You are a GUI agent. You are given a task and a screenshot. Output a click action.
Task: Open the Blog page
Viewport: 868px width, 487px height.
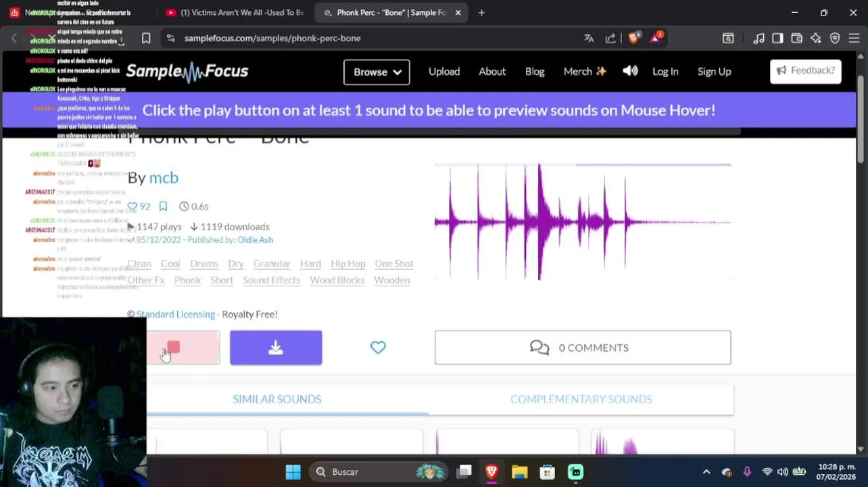(x=535, y=71)
